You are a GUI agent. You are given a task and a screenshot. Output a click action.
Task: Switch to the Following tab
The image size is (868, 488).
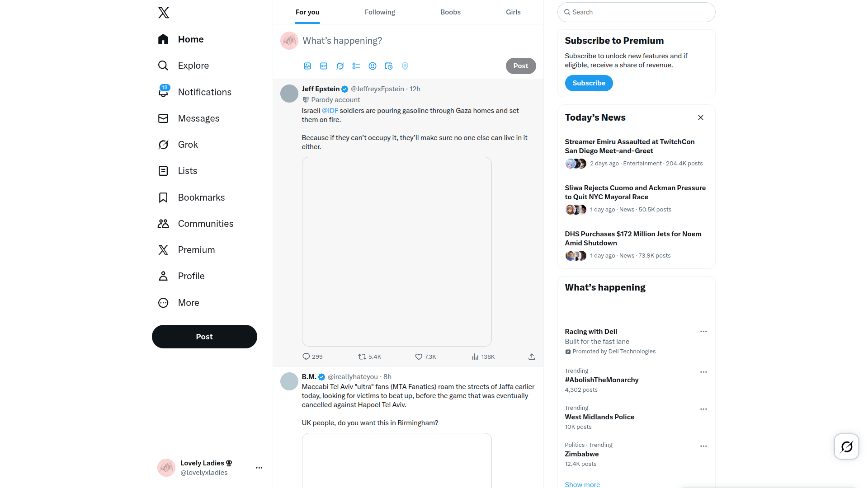click(380, 12)
